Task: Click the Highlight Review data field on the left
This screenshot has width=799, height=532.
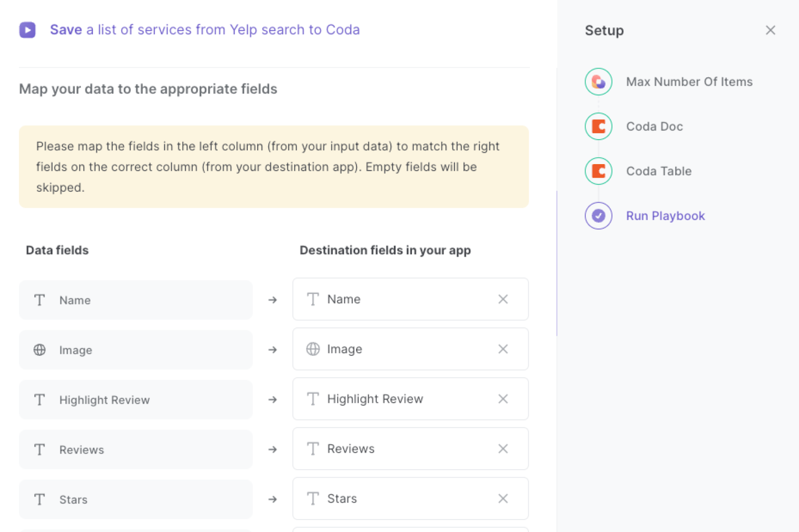Action: (x=136, y=400)
